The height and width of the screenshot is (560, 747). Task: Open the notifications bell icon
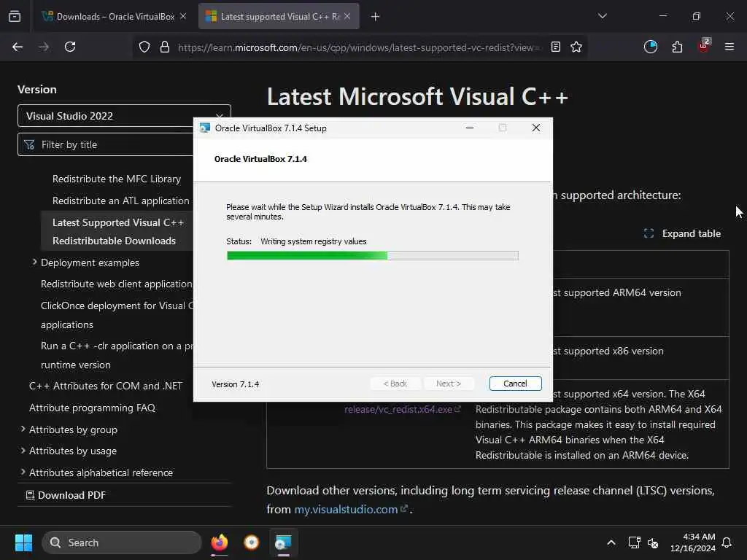pos(727,542)
